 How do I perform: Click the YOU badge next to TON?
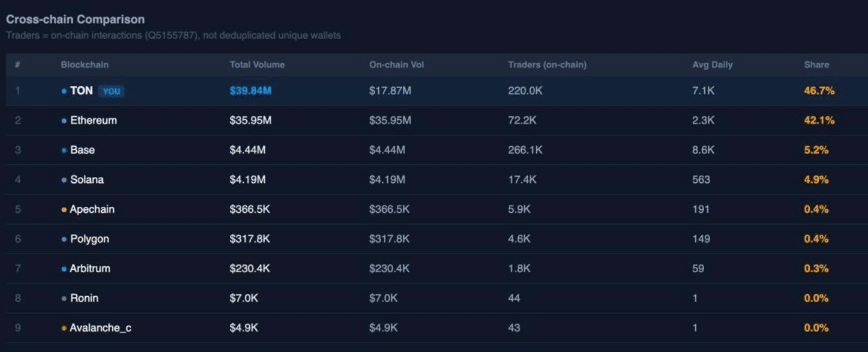(x=111, y=91)
